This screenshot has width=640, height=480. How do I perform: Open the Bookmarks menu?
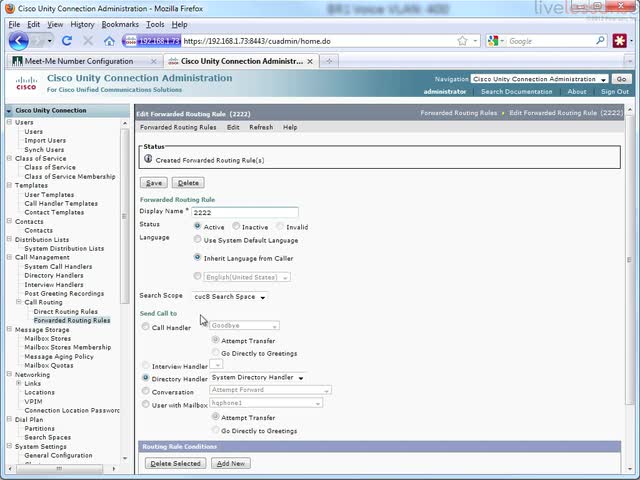[x=120, y=24]
